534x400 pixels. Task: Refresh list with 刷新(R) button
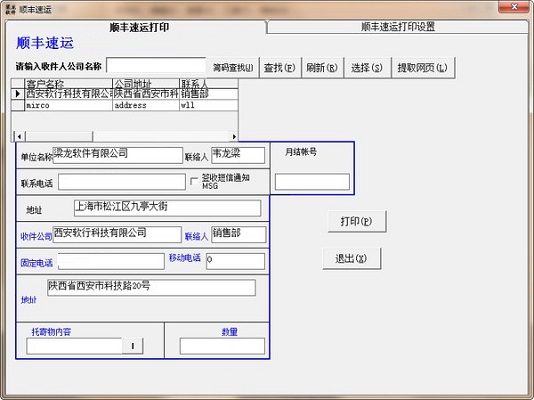click(x=322, y=68)
